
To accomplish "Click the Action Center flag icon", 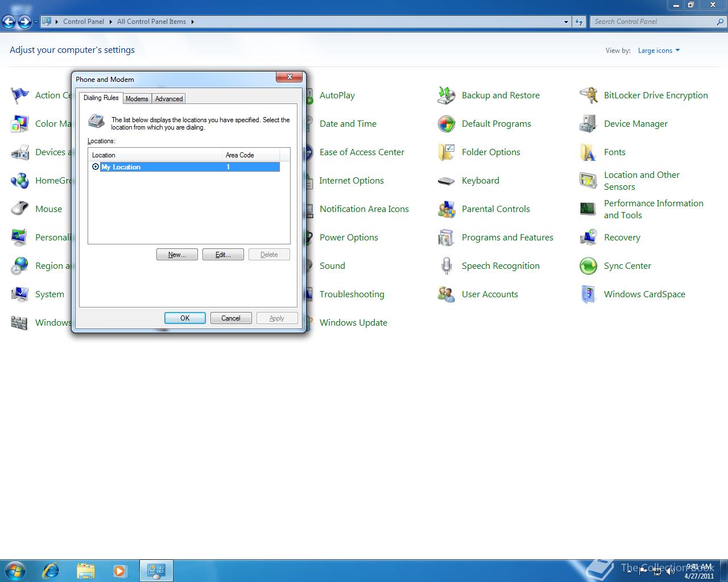I will 20,95.
